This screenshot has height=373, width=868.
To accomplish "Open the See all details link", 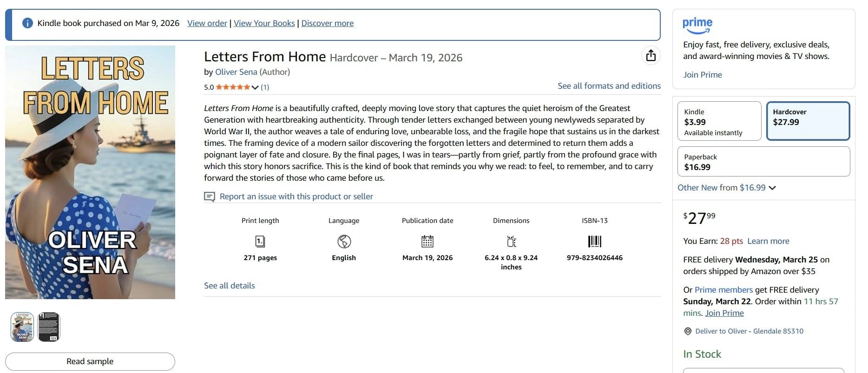I will [x=229, y=286].
